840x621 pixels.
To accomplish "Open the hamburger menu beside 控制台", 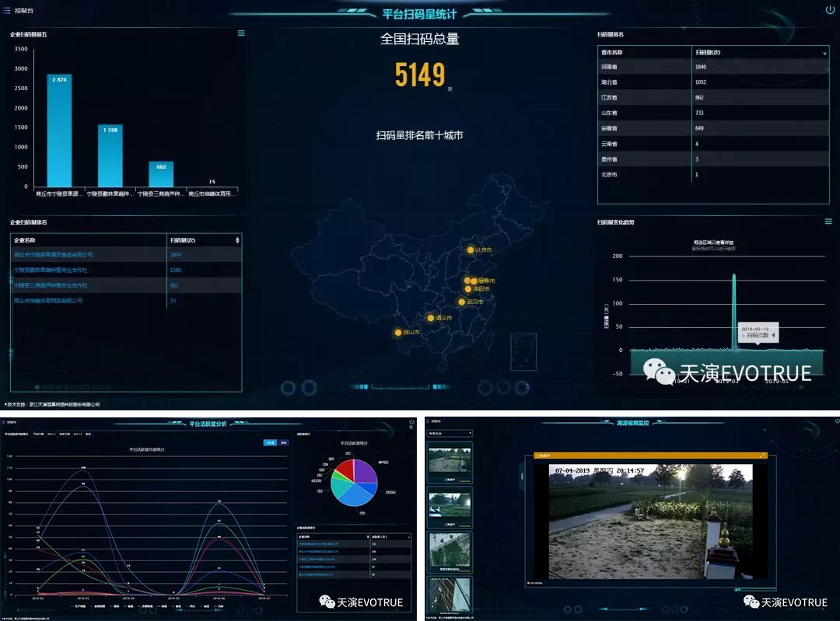I will (7, 10).
